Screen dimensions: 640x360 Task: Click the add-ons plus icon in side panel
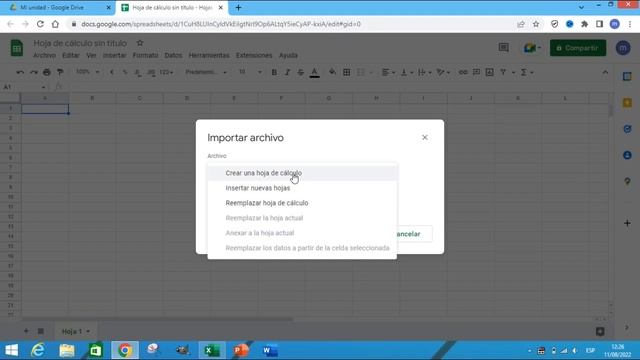(627, 223)
